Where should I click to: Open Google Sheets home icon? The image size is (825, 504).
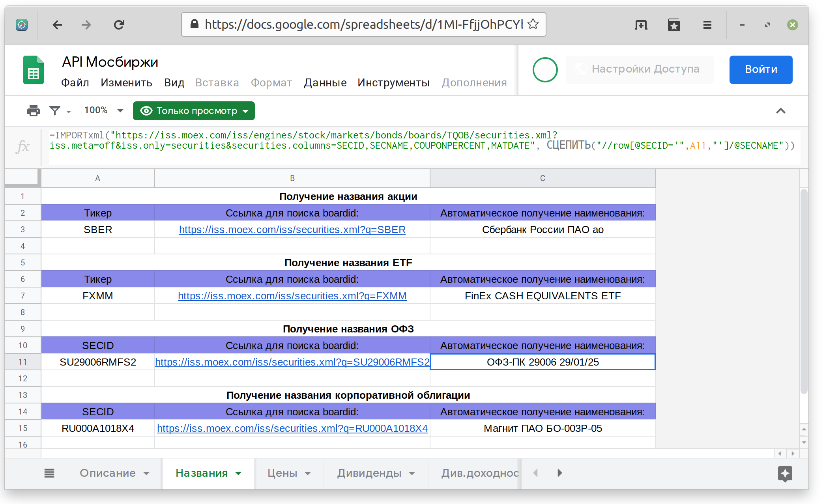[x=34, y=70]
